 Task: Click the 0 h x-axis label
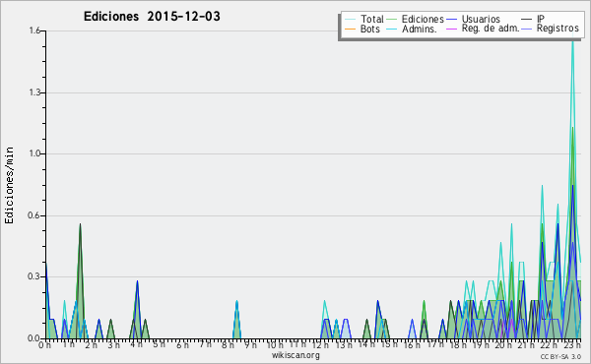44,344
